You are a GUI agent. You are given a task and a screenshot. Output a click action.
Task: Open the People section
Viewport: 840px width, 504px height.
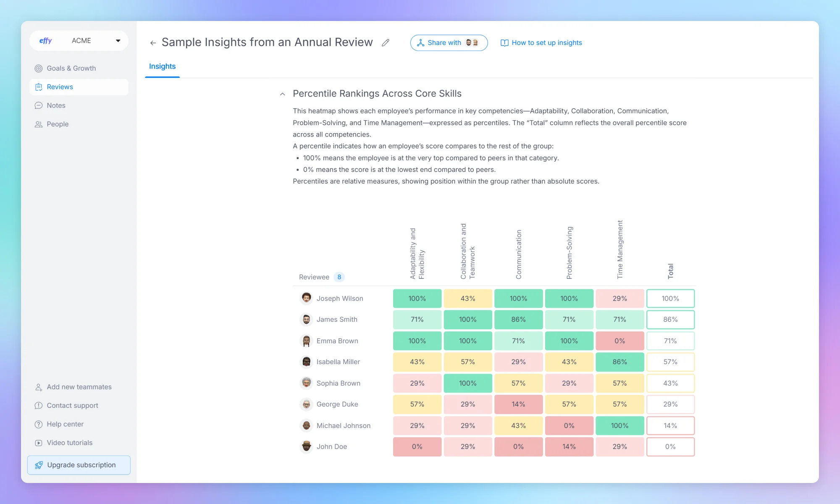57,124
